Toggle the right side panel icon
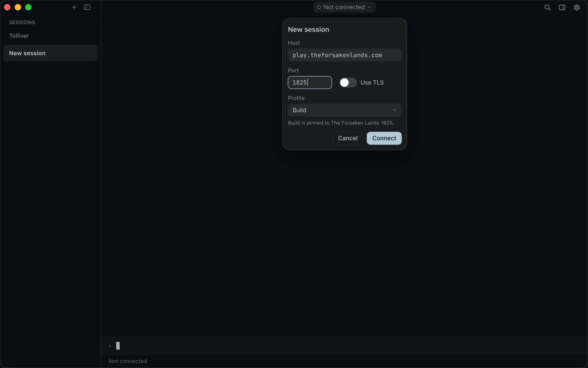588x368 pixels. click(562, 7)
